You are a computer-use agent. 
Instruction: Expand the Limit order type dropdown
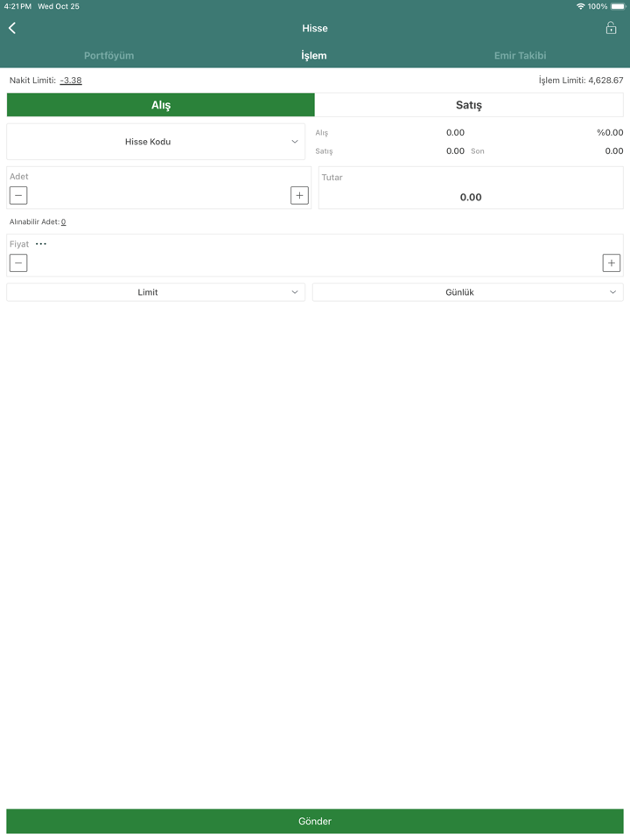point(156,292)
